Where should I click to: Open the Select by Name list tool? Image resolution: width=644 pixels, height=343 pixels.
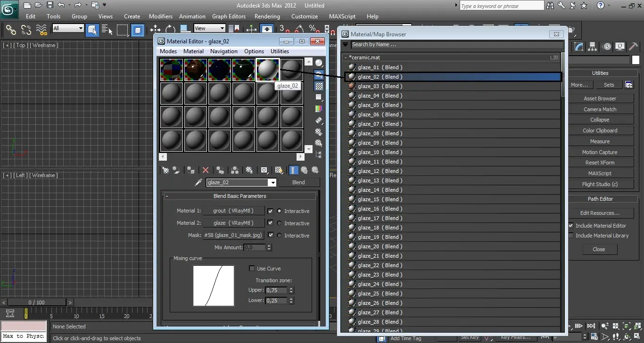pyautogui.click(x=107, y=30)
